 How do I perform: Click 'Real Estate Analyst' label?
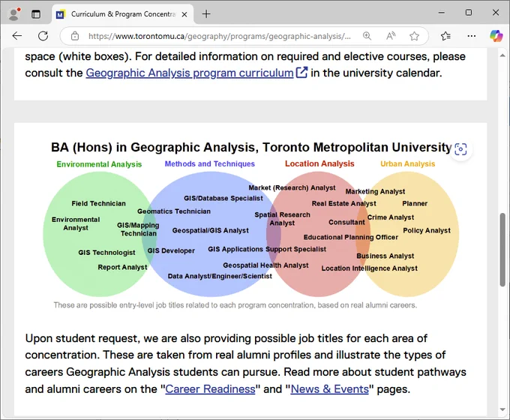click(x=343, y=204)
